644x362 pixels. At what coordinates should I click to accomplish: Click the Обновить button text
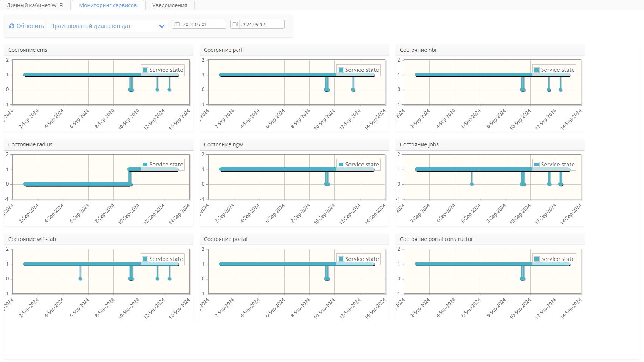(x=30, y=26)
